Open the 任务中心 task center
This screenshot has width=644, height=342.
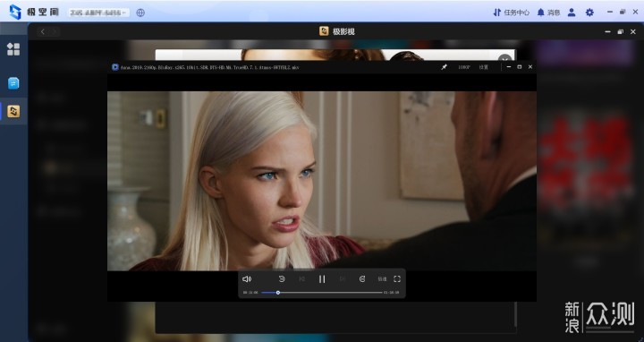point(512,13)
